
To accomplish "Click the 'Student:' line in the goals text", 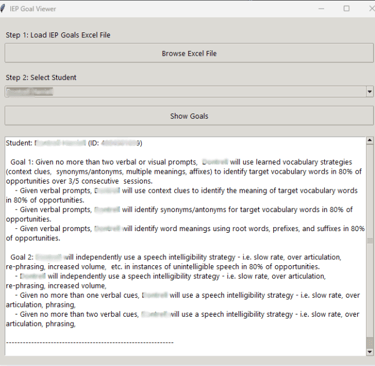I will [x=74, y=143].
